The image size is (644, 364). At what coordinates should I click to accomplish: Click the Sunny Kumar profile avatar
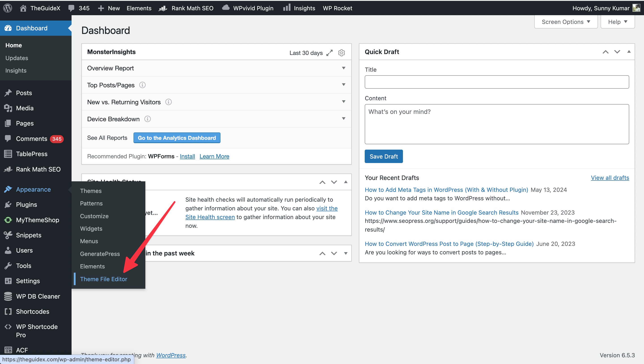tap(636, 8)
